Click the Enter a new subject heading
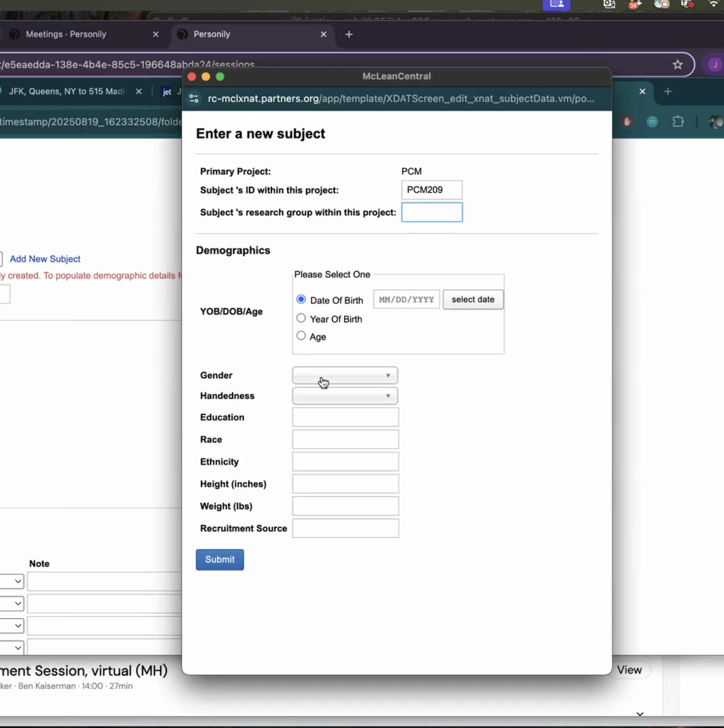The height and width of the screenshot is (728, 724). point(260,133)
